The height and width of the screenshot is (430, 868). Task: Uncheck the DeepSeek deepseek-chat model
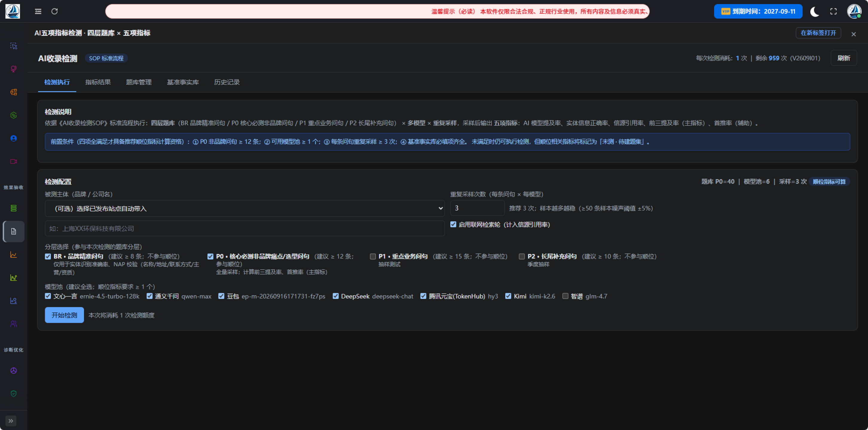click(335, 296)
